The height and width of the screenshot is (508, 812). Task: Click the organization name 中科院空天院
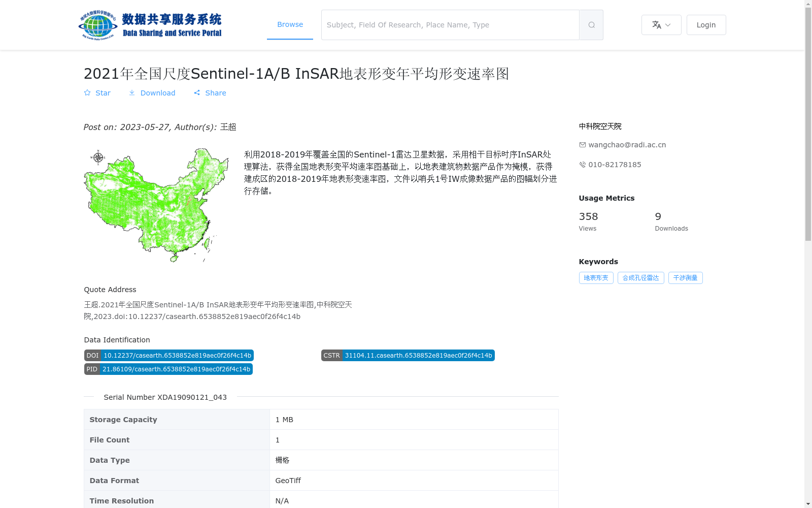pyautogui.click(x=600, y=126)
